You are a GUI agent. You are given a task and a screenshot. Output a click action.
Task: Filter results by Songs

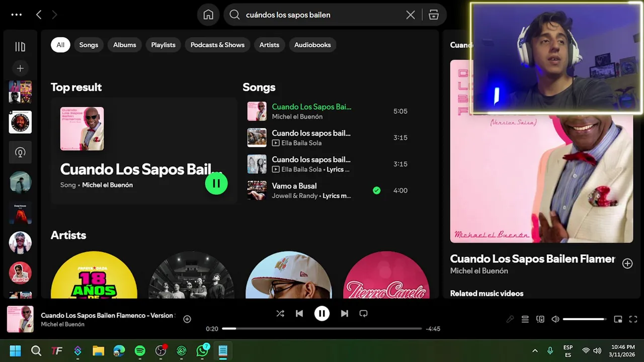89,45
